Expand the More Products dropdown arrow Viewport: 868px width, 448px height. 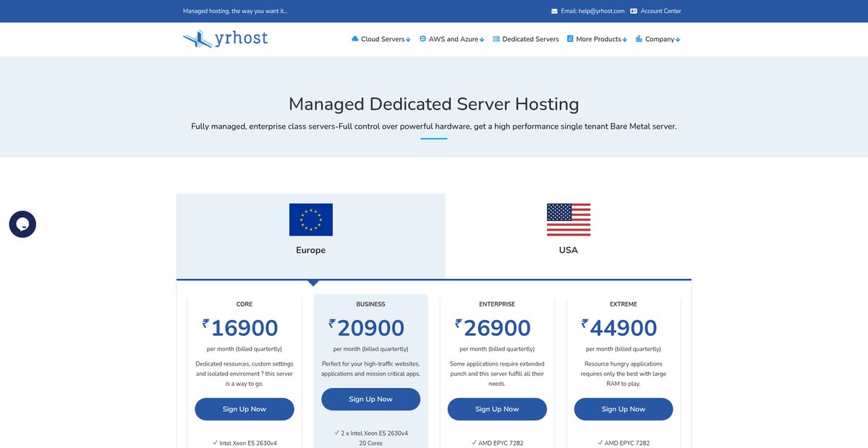625,40
